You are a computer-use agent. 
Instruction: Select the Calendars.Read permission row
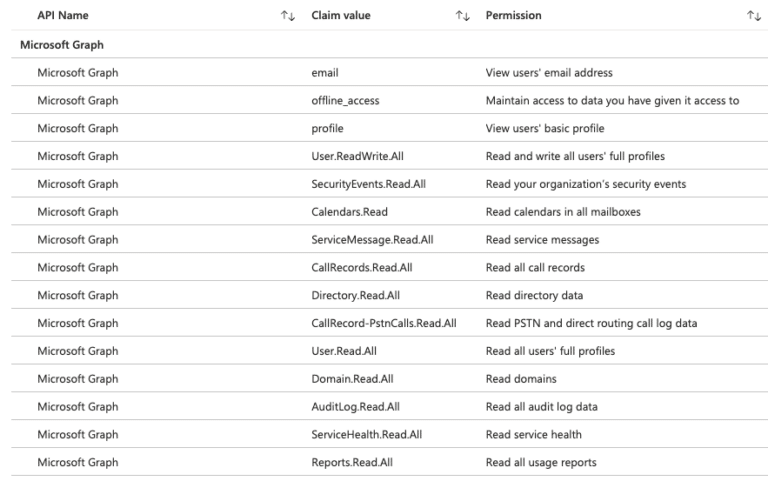point(350,212)
